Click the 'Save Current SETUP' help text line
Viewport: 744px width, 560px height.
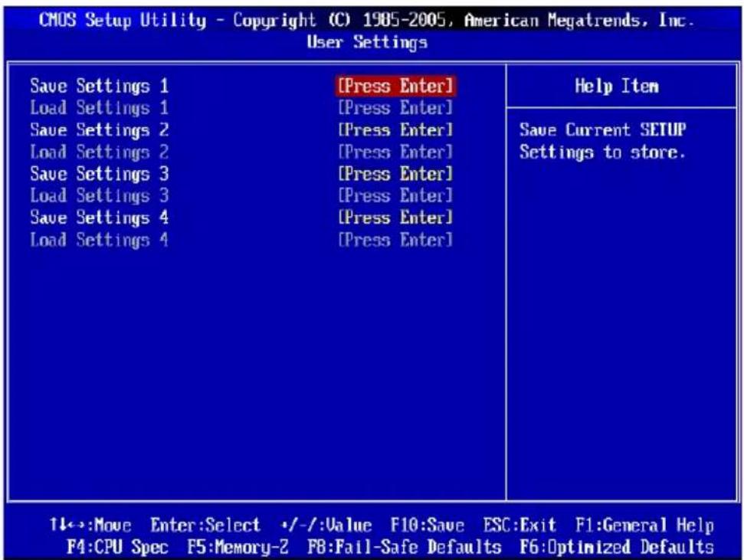click(x=602, y=130)
